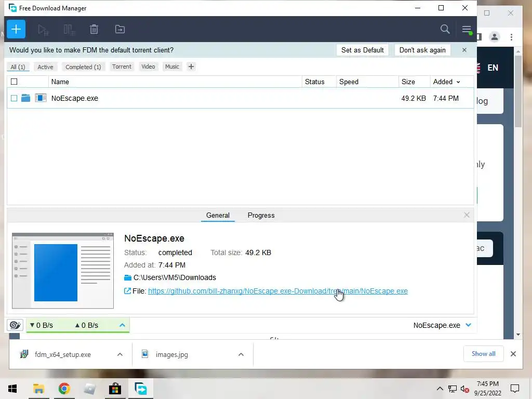This screenshot has height=399, width=532.
Task: Close the download details panel
Action: point(467,215)
